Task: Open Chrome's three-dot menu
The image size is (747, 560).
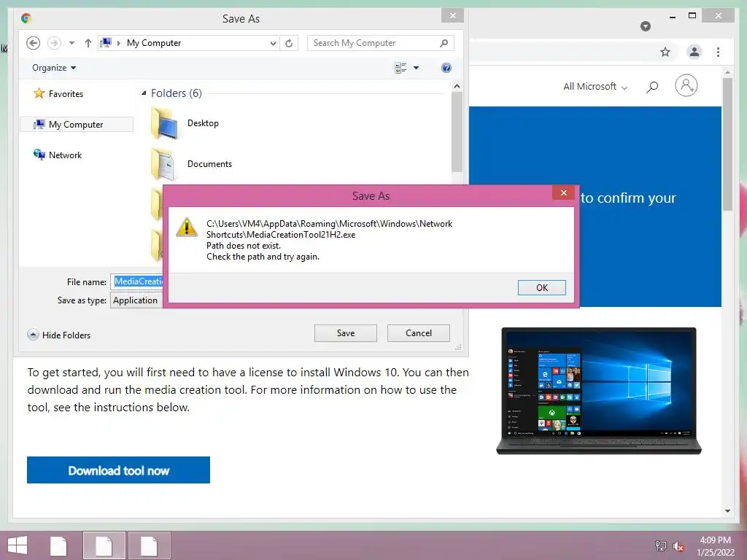Action: [x=718, y=52]
